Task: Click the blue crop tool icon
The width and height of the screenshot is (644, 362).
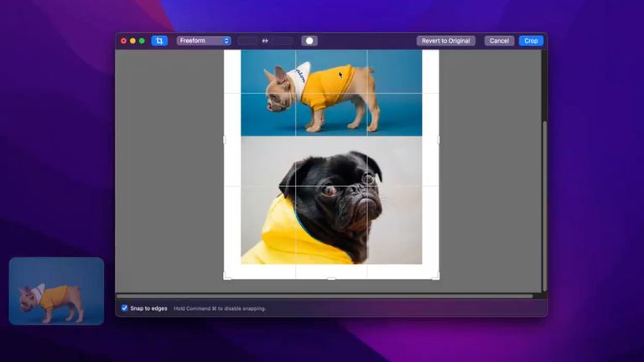Action: 159,40
